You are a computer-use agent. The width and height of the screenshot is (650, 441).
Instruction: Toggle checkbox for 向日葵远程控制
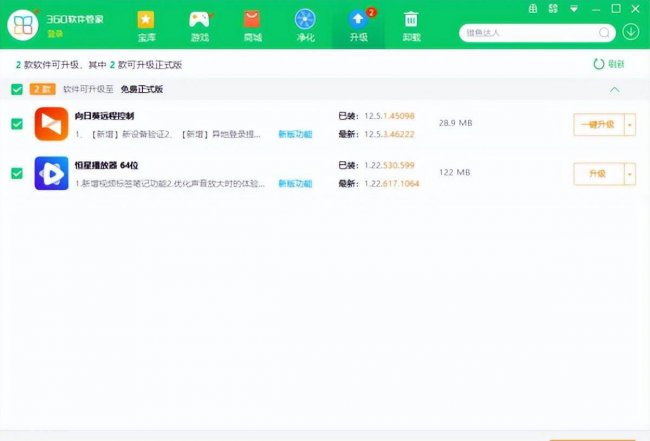point(17,124)
